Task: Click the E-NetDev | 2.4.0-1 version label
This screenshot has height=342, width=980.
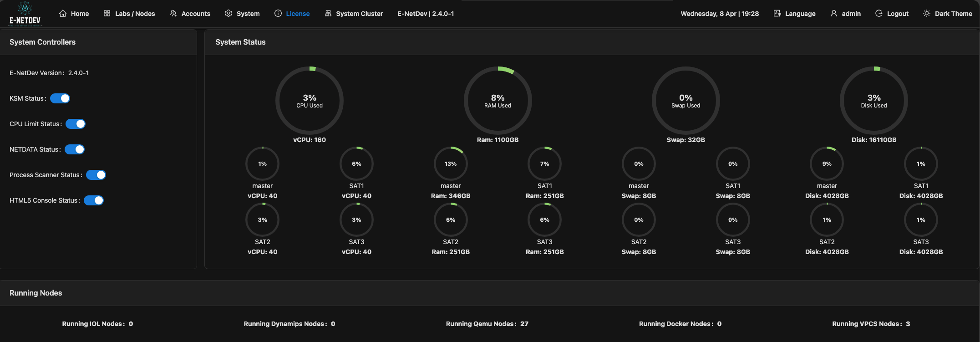Action: point(426,14)
